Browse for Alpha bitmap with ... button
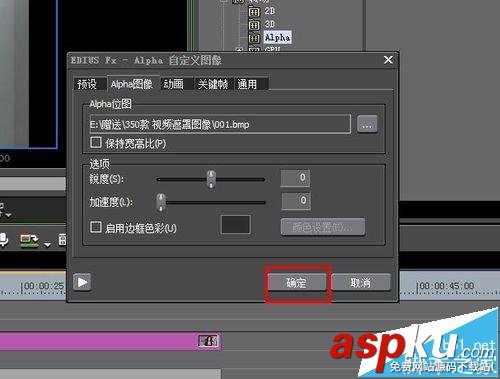This screenshot has height=379, width=500. point(367,124)
